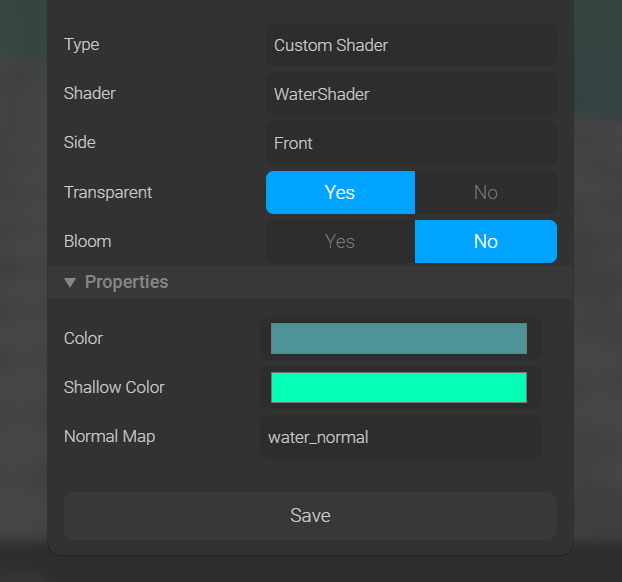Image resolution: width=622 pixels, height=582 pixels.
Task: Click the Shader row label
Action: 89,94
